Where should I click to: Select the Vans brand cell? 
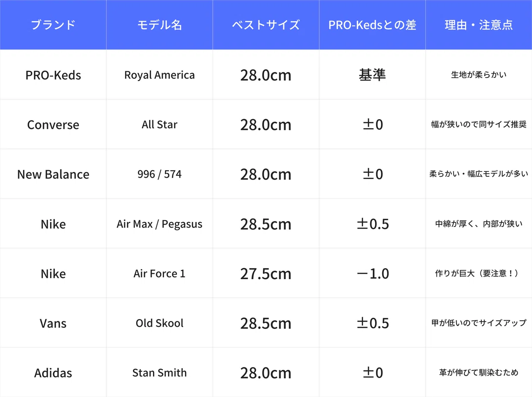[53, 323]
